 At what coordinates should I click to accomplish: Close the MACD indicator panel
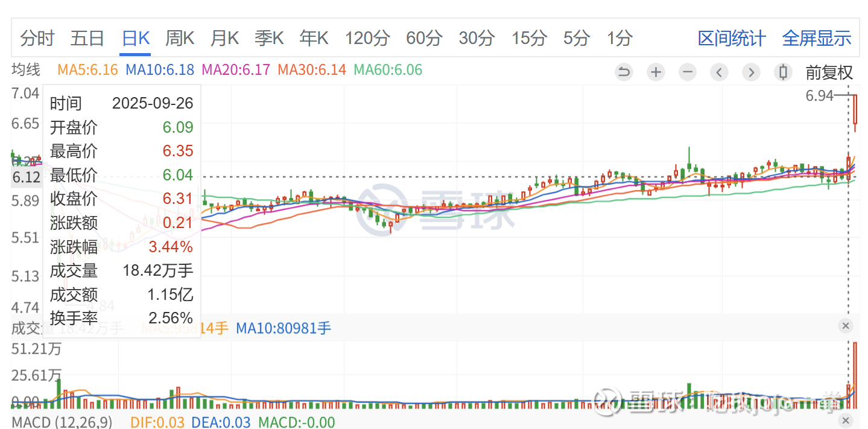point(846,421)
